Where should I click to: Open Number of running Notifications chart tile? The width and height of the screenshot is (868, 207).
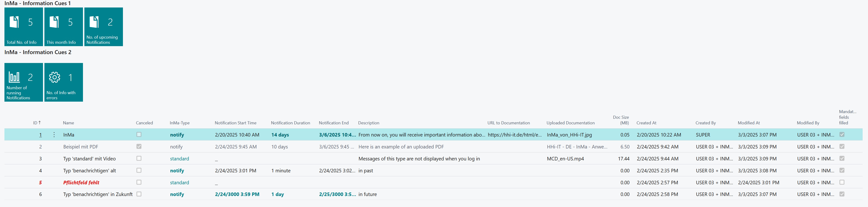24,82
